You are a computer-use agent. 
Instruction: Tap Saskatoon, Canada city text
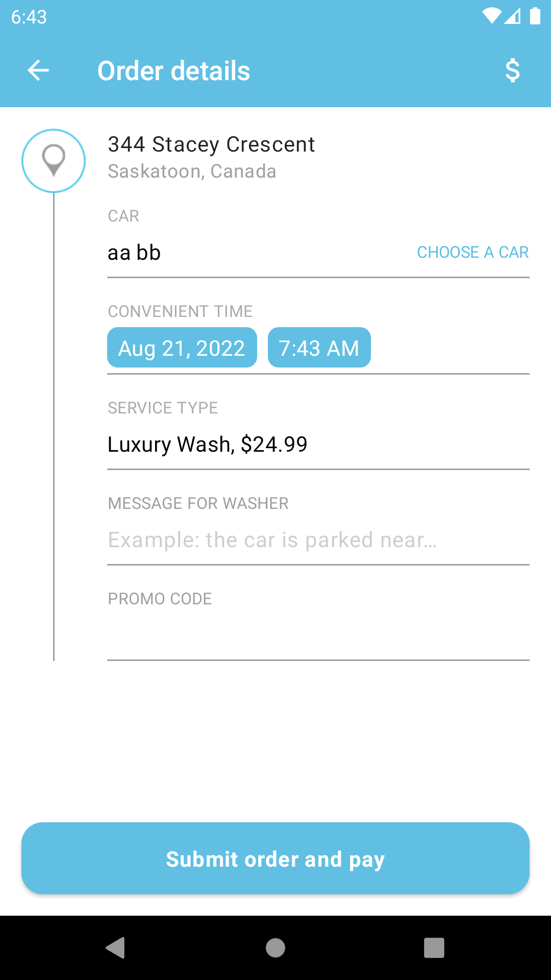click(x=192, y=171)
